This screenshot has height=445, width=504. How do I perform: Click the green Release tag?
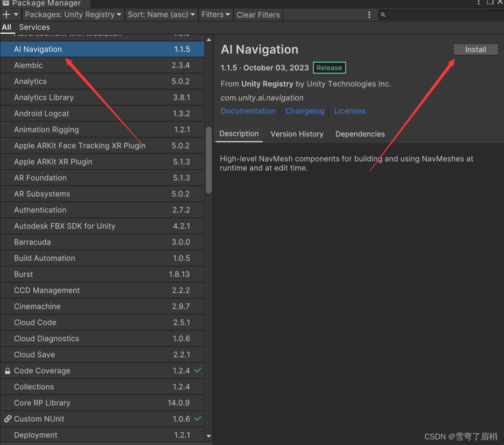329,68
